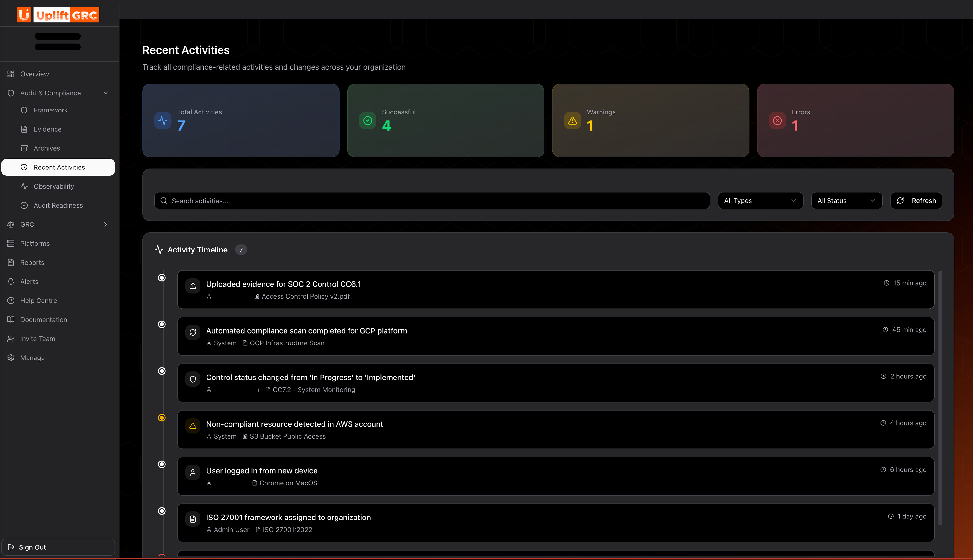Click the Errors cross-circle icon
Image resolution: width=973 pixels, height=560 pixels.
click(777, 120)
